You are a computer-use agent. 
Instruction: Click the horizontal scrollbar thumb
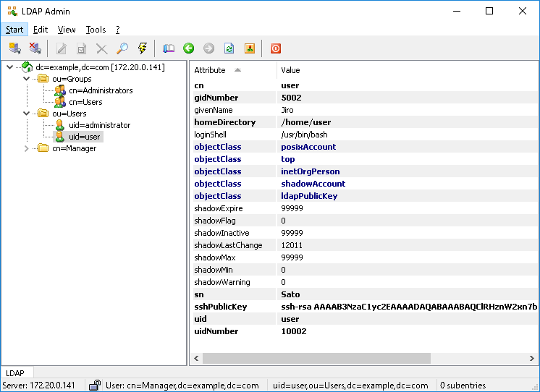pos(316,358)
